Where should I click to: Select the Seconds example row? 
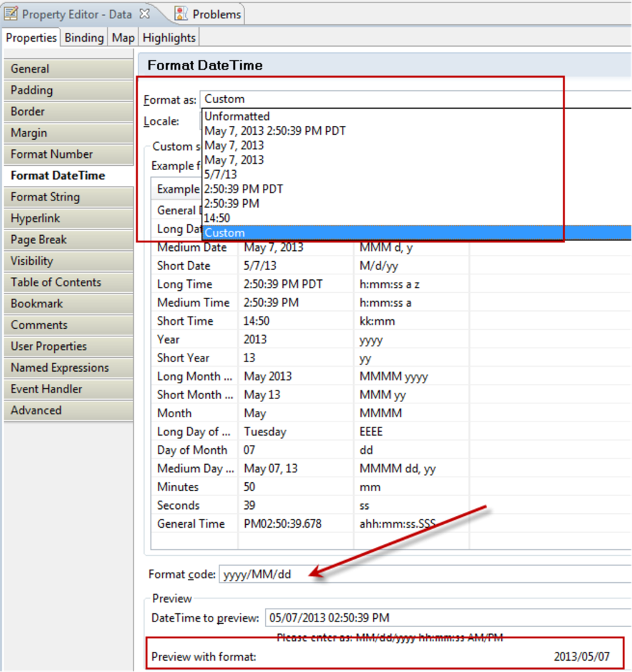(x=391, y=506)
